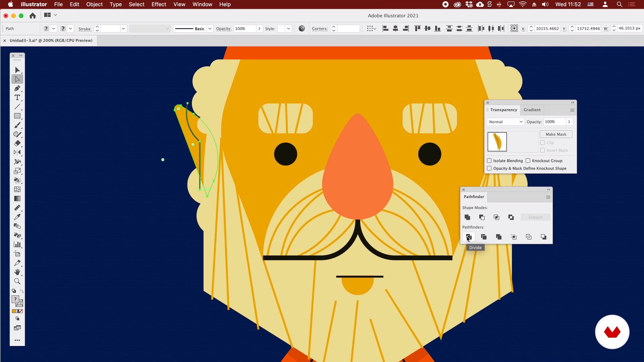Click the Vertical Align Top icon
Viewport: 644px width, 362px height.
pos(417,28)
